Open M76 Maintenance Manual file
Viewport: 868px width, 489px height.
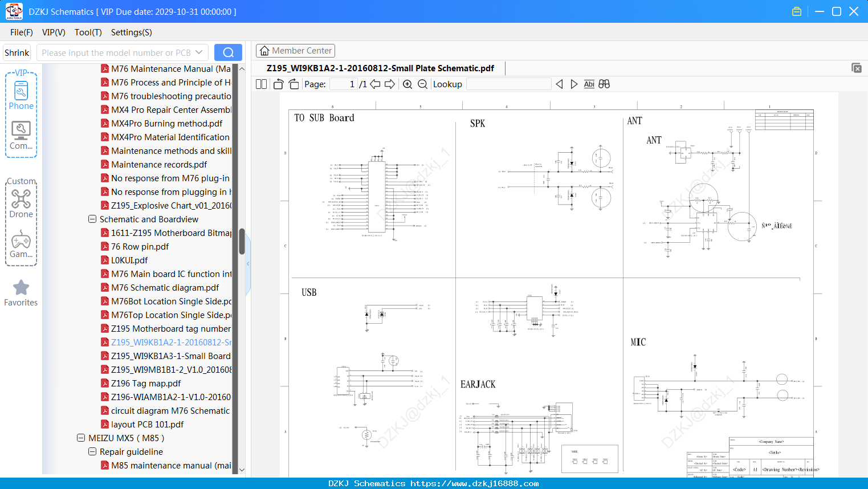166,69
